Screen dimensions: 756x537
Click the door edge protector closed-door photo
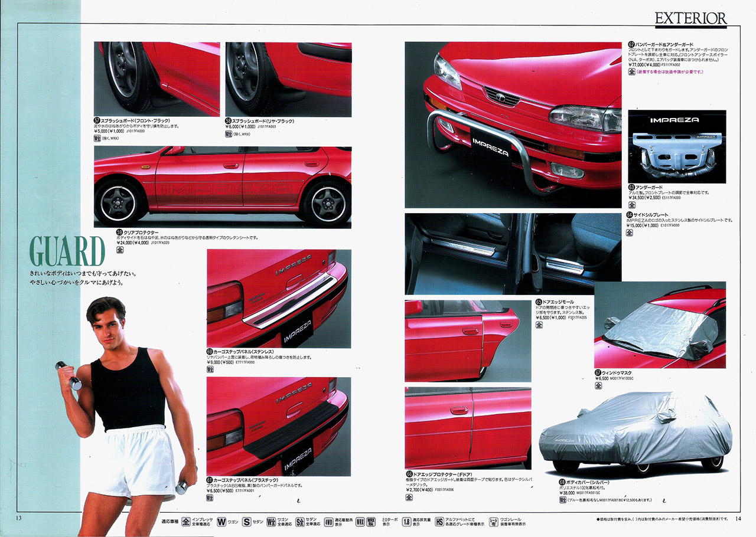(x=468, y=428)
